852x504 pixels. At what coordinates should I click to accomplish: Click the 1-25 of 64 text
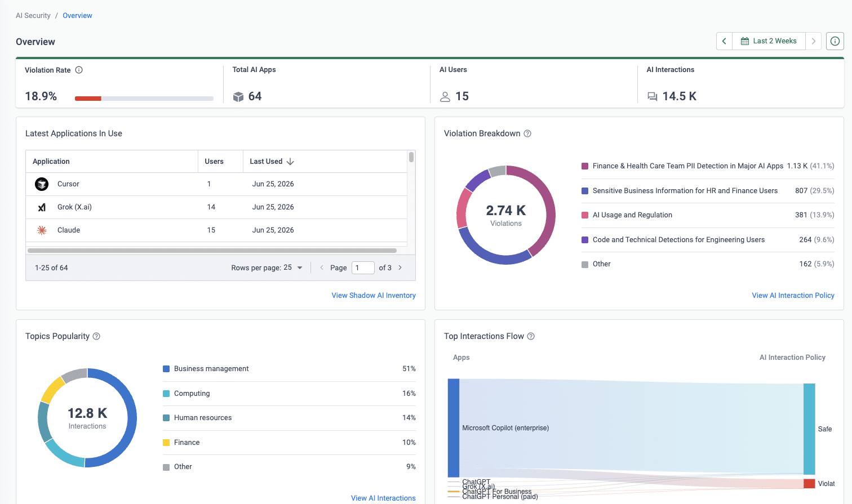click(x=51, y=268)
